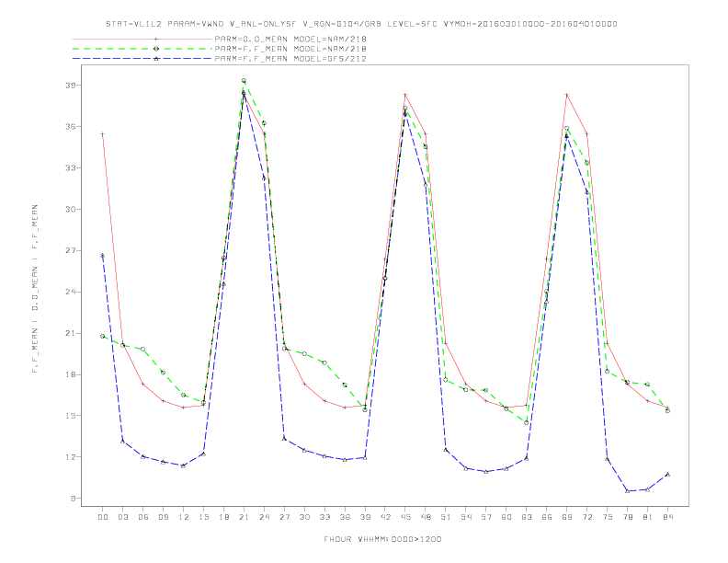Click x-axis forecast hour label 06
The width and height of the screenshot is (728, 563).
click(143, 517)
